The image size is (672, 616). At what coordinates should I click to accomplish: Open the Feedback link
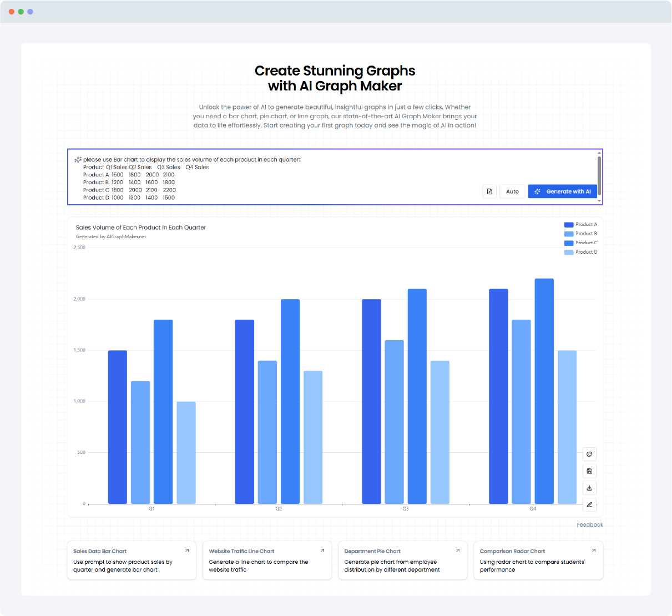589,524
